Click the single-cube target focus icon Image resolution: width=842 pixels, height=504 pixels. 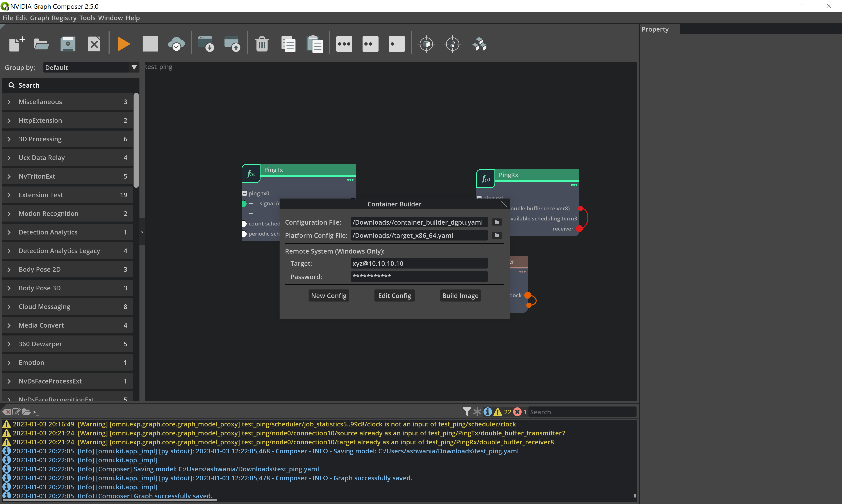(x=426, y=44)
